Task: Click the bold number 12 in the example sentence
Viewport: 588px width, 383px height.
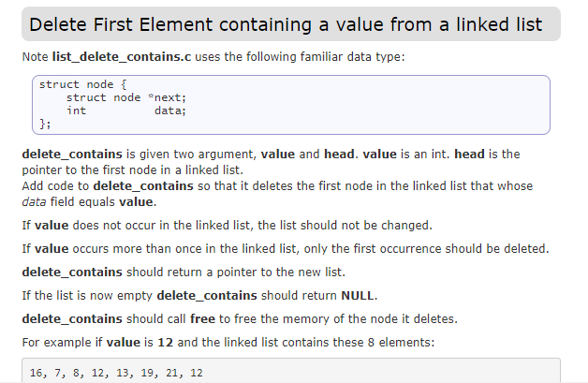Action: click(165, 343)
